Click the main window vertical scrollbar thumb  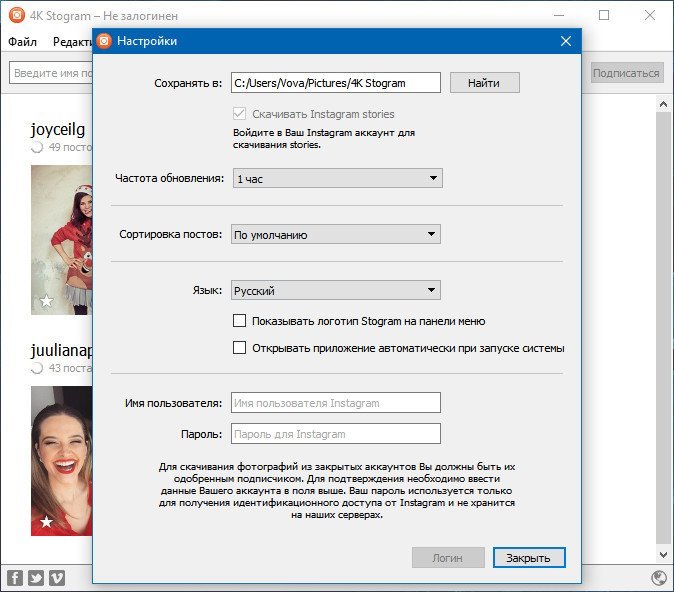click(663, 328)
